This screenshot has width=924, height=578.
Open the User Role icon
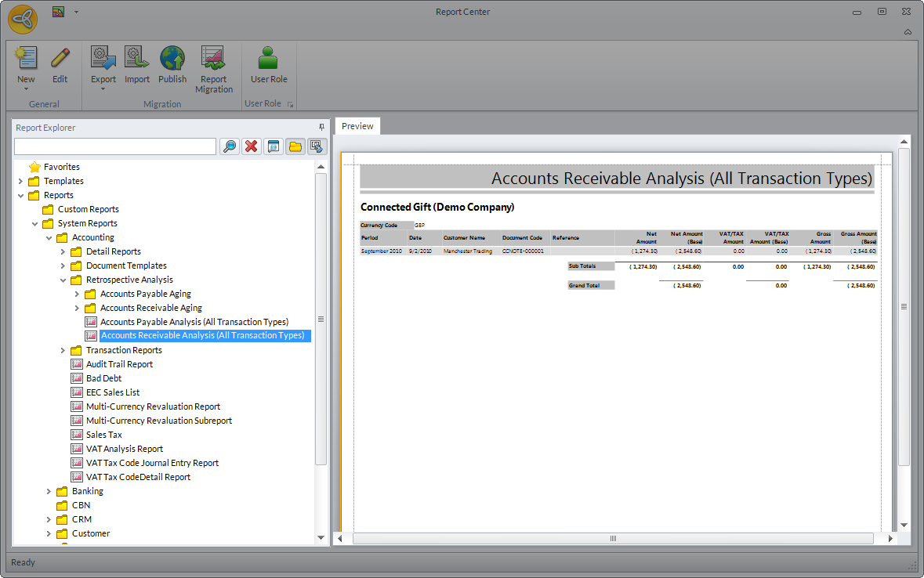coord(269,60)
